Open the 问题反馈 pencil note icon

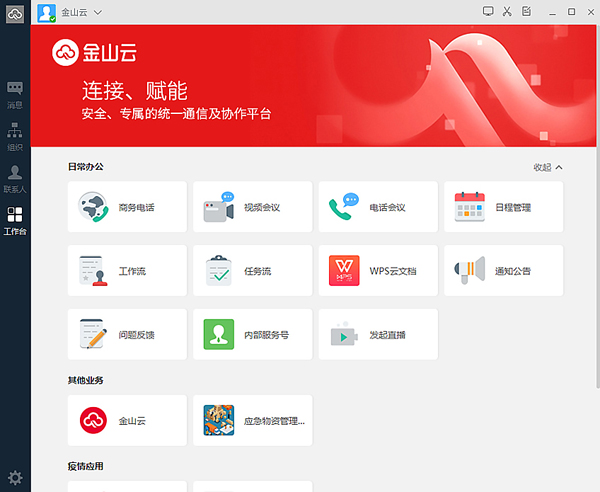tap(93, 334)
